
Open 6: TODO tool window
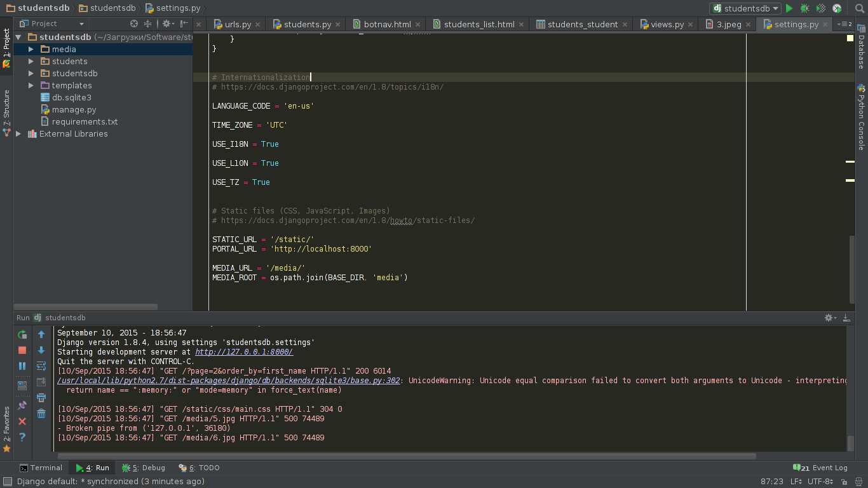[199, 468]
